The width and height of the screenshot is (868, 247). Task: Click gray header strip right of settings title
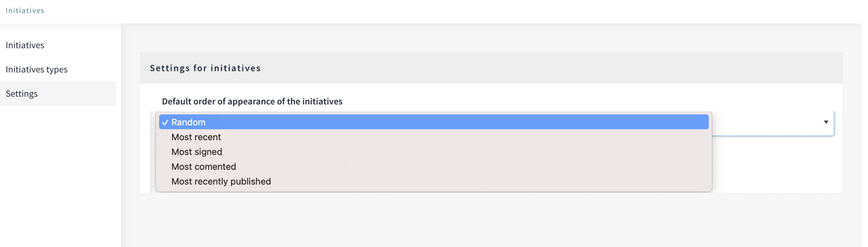click(573, 68)
